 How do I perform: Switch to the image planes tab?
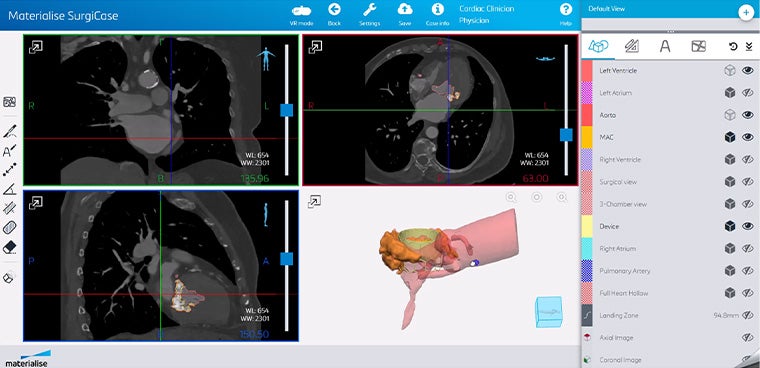click(x=698, y=46)
